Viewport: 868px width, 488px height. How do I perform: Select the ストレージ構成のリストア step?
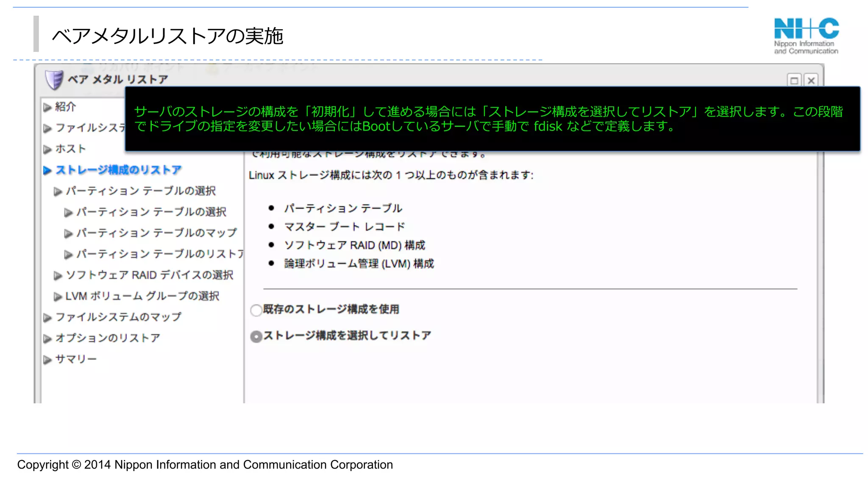(118, 170)
